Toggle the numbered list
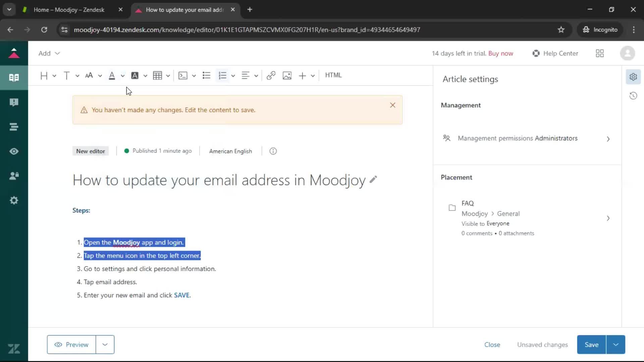Image resolution: width=644 pixels, height=362 pixels. tap(222, 75)
